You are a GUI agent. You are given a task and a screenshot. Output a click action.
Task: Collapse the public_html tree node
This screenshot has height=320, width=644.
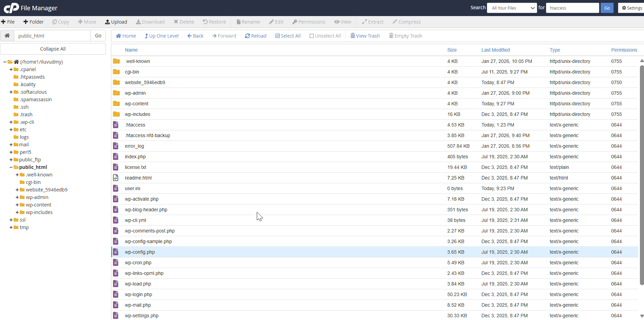click(x=11, y=167)
